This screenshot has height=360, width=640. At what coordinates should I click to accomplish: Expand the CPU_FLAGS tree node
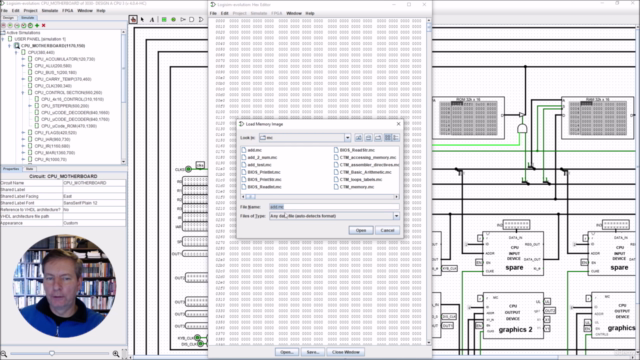(x=23, y=133)
